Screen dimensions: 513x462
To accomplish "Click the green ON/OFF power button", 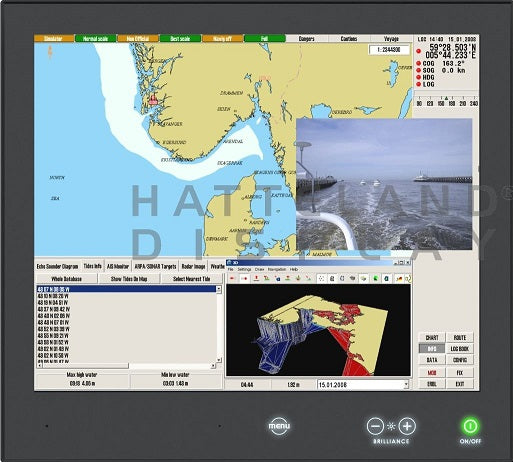I will (x=470, y=426).
